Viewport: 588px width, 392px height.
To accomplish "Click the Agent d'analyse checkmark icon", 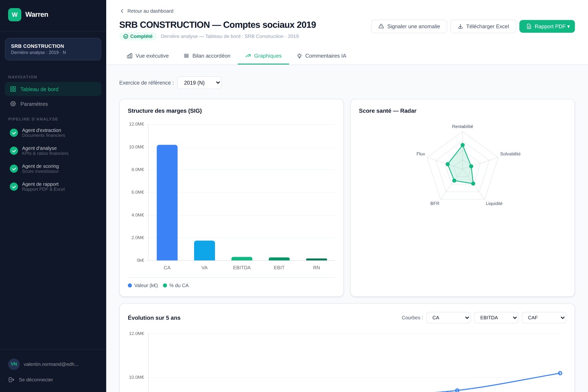I will (14, 151).
